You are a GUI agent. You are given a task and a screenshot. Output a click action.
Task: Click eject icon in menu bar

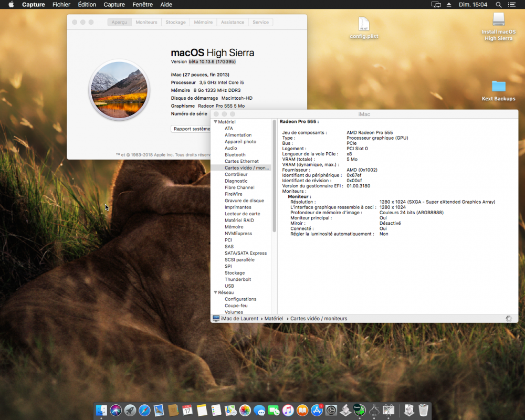click(x=449, y=5)
